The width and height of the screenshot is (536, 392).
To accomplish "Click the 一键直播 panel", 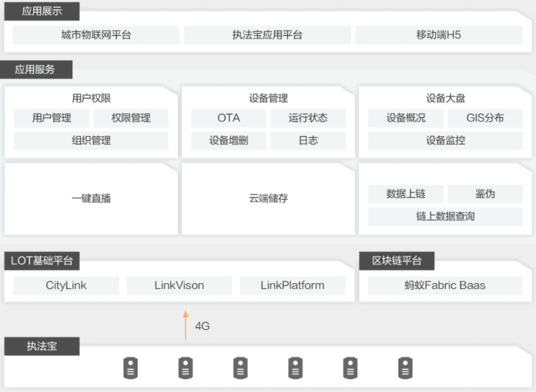I will click(x=92, y=199).
